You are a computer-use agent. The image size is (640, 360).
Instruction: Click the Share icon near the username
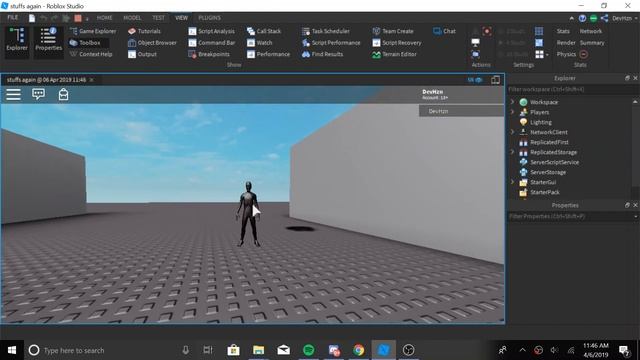604,18
